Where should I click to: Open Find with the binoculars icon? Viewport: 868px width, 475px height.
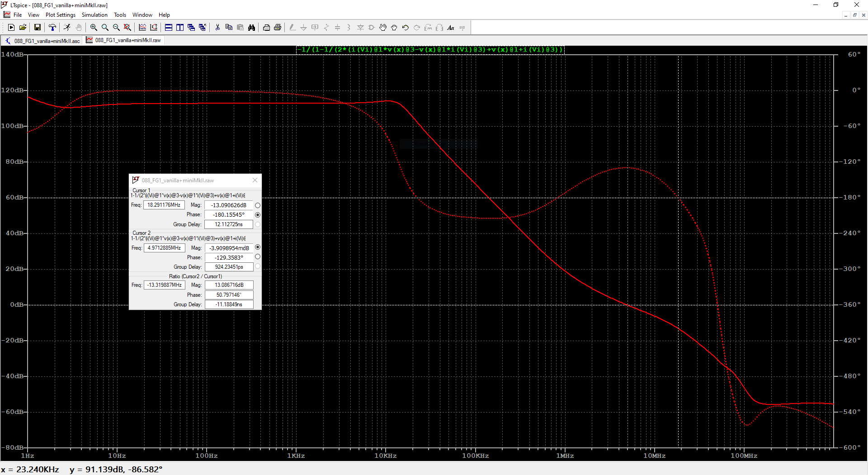[x=251, y=28]
